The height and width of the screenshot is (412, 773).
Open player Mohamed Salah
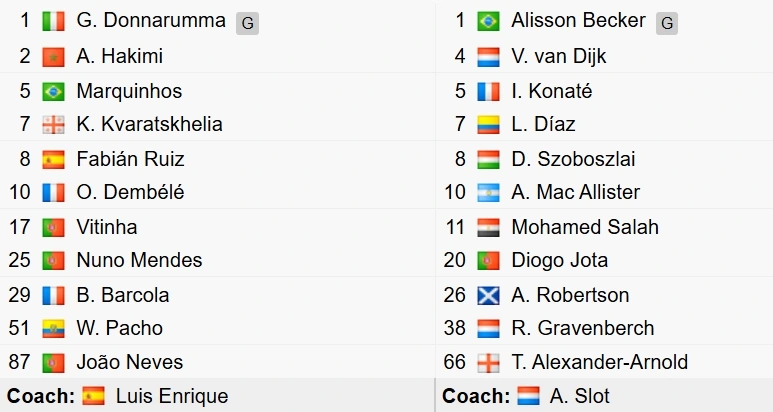coord(585,227)
